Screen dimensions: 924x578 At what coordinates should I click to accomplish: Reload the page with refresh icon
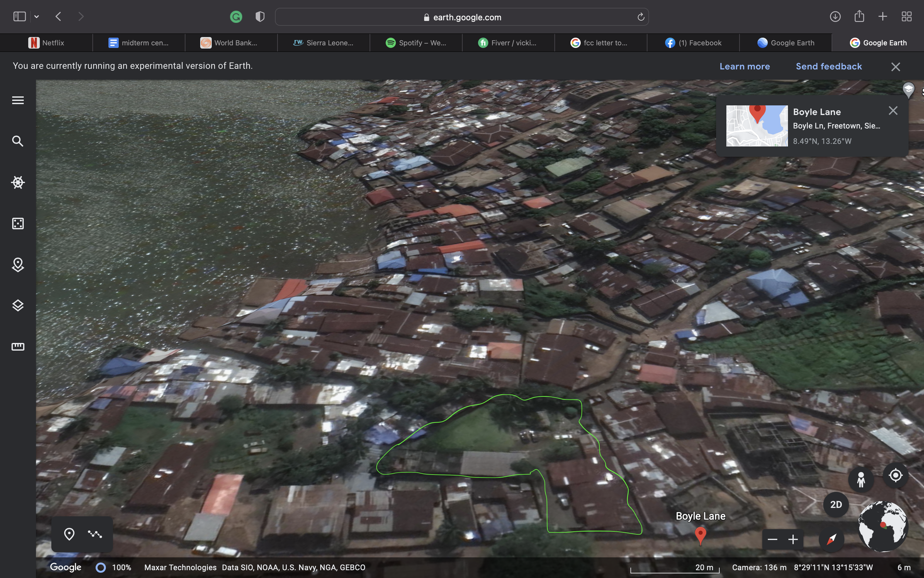(641, 17)
